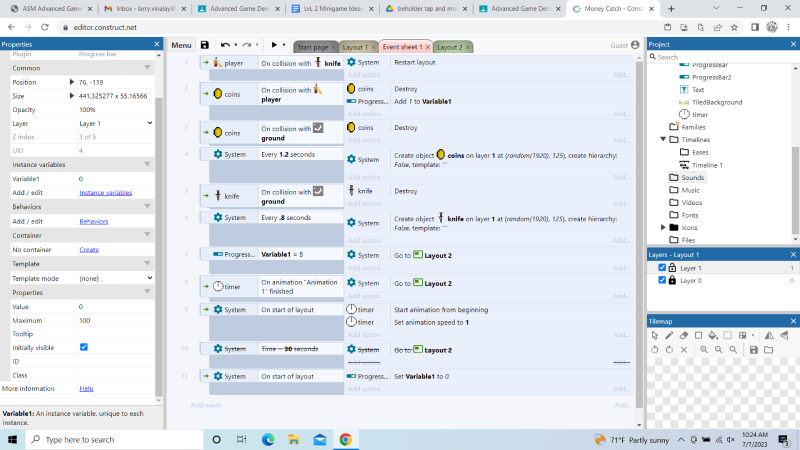Collapse the Timelines folder
800x450 pixels.
click(x=662, y=140)
